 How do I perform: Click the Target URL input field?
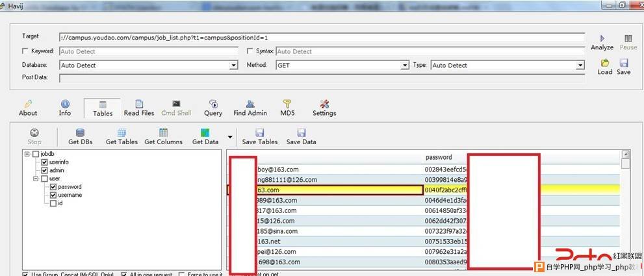click(322, 38)
